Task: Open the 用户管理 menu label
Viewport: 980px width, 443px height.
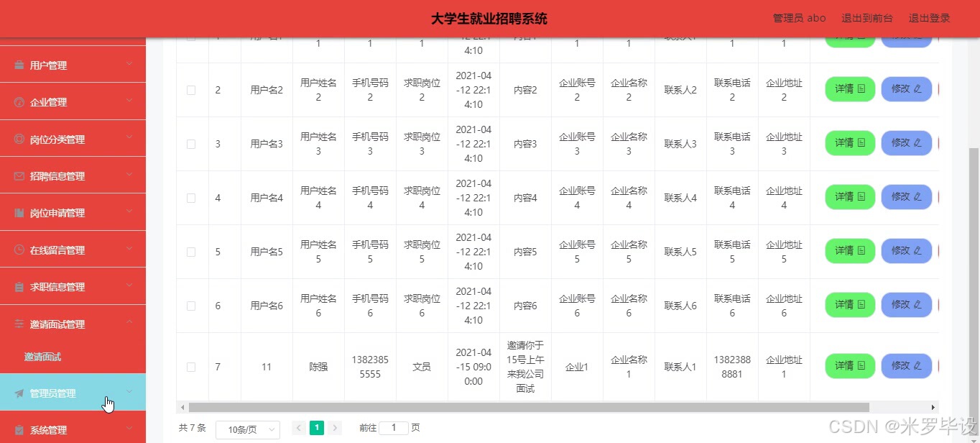Action: pos(48,65)
